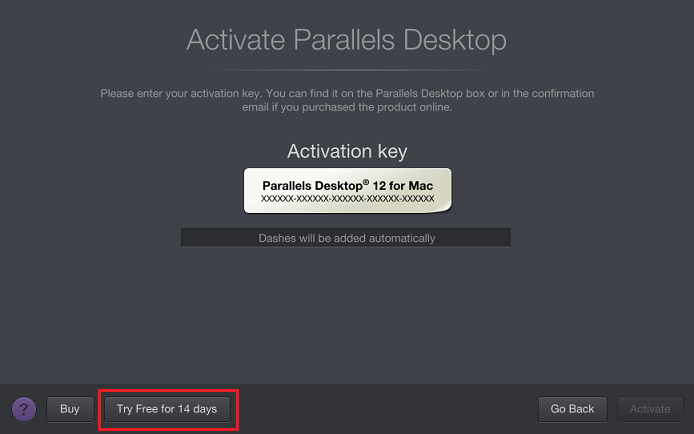694x434 pixels.
Task: Click the Buy button
Action: click(70, 409)
